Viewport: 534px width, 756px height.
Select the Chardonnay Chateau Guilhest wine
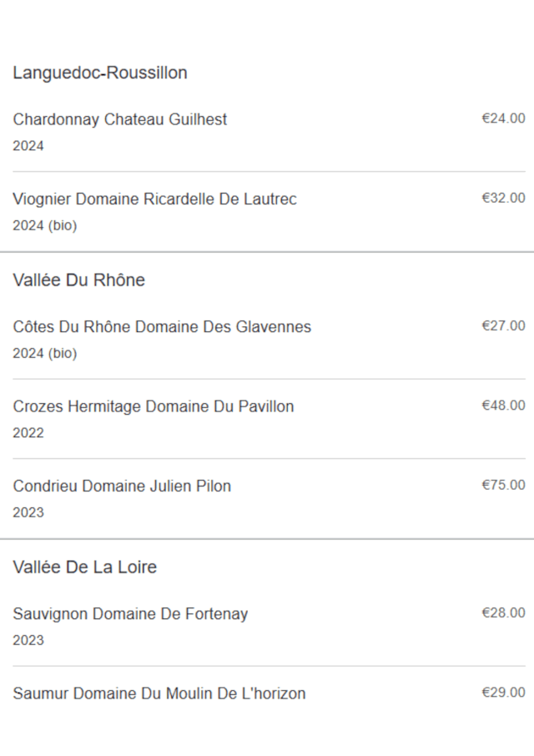coord(120,119)
